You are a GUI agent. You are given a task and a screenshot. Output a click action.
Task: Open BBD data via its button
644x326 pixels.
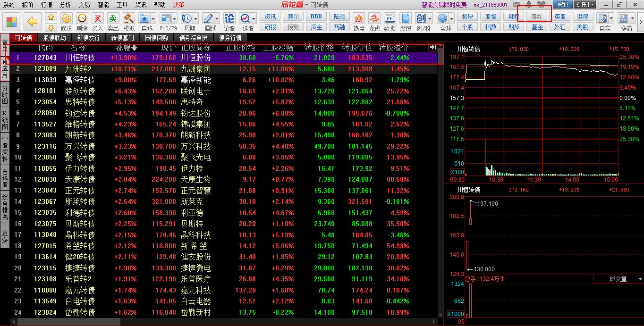tap(315, 16)
